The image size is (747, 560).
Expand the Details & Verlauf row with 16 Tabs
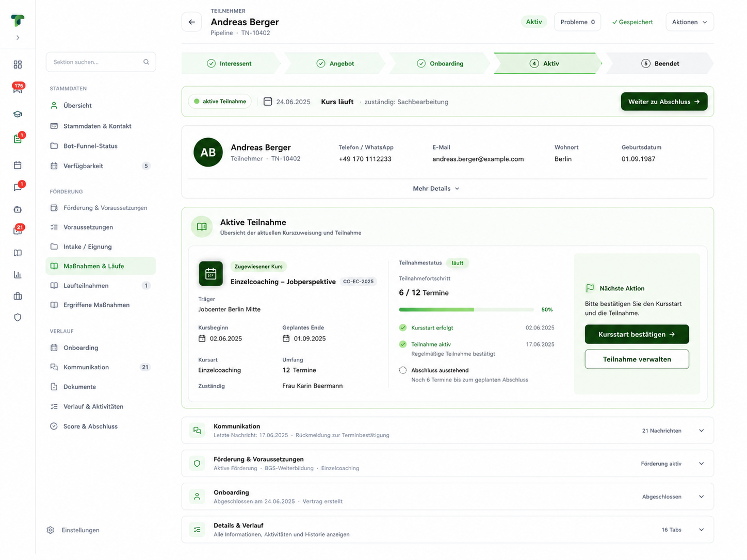(x=448, y=530)
